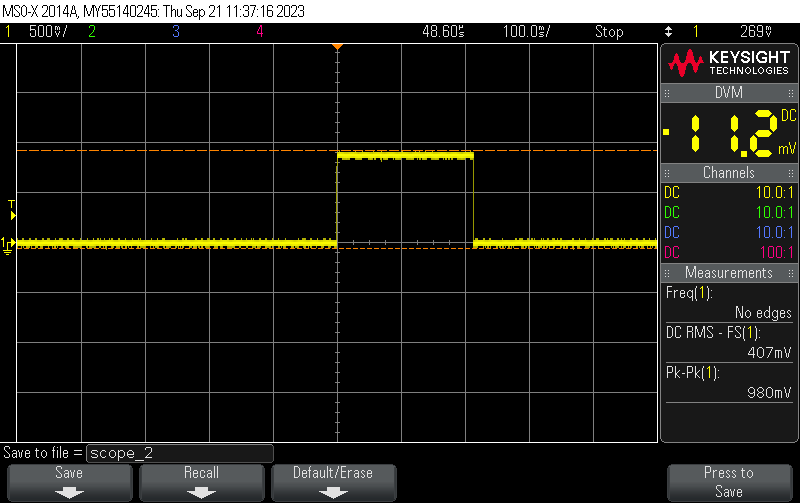Click the Freq(1) measurement entry
The height and width of the screenshot is (503, 800).
click(689, 293)
